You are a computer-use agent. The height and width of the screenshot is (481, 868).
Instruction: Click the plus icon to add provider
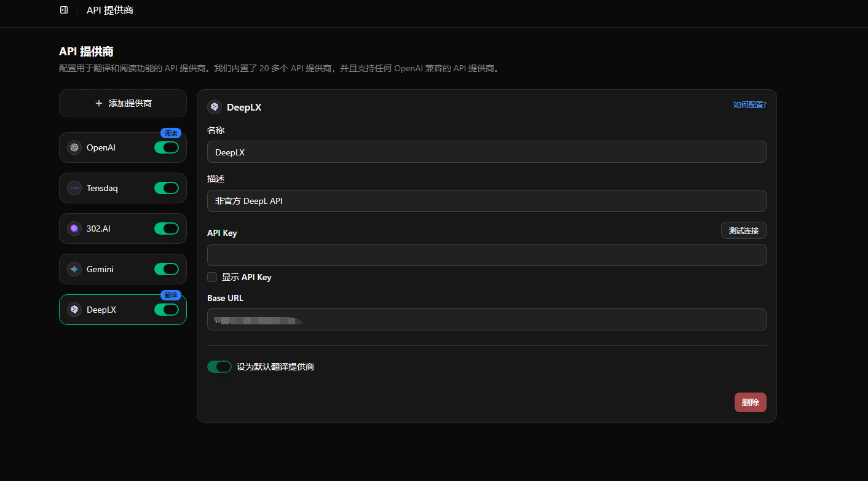99,103
